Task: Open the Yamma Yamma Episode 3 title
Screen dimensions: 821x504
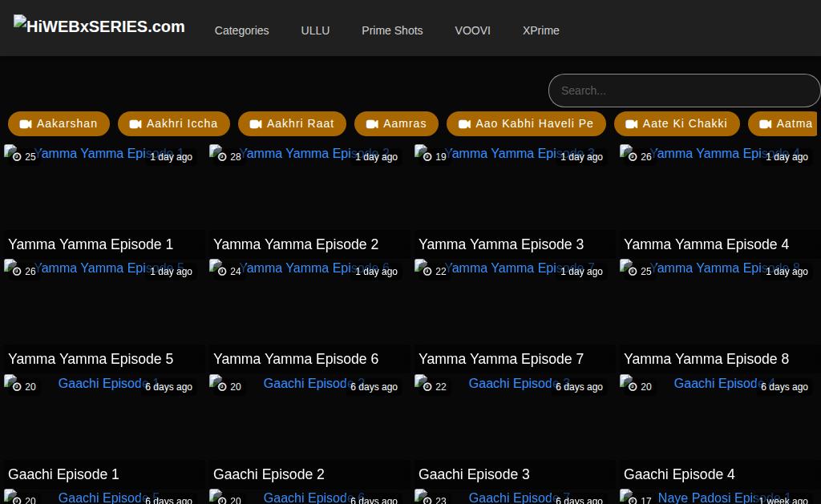Action: (x=501, y=244)
